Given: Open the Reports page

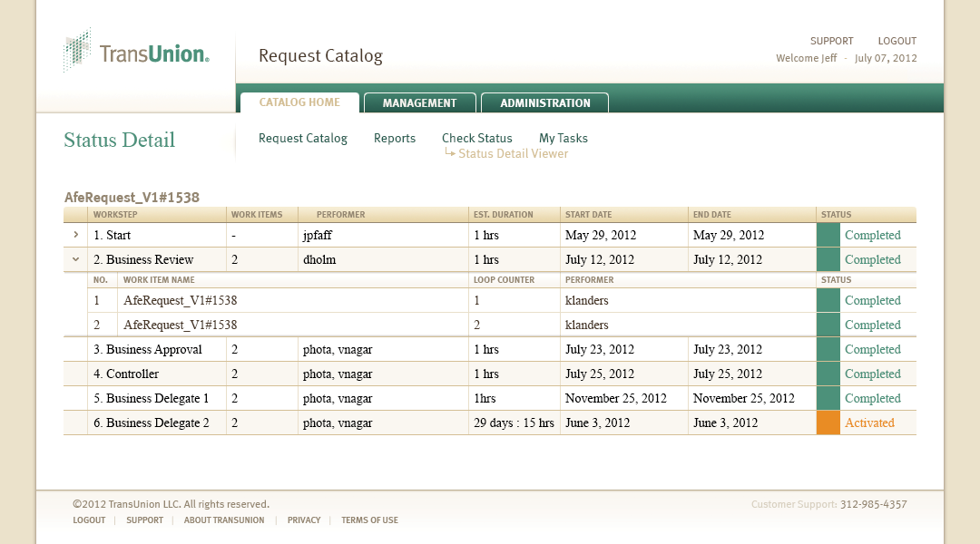Looking at the screenshot, I should [395, 139].
